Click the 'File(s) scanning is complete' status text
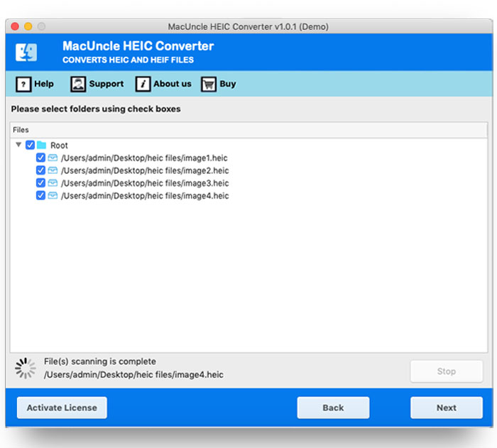This screenshot has width=497, height=448. [x=100, y=361]
